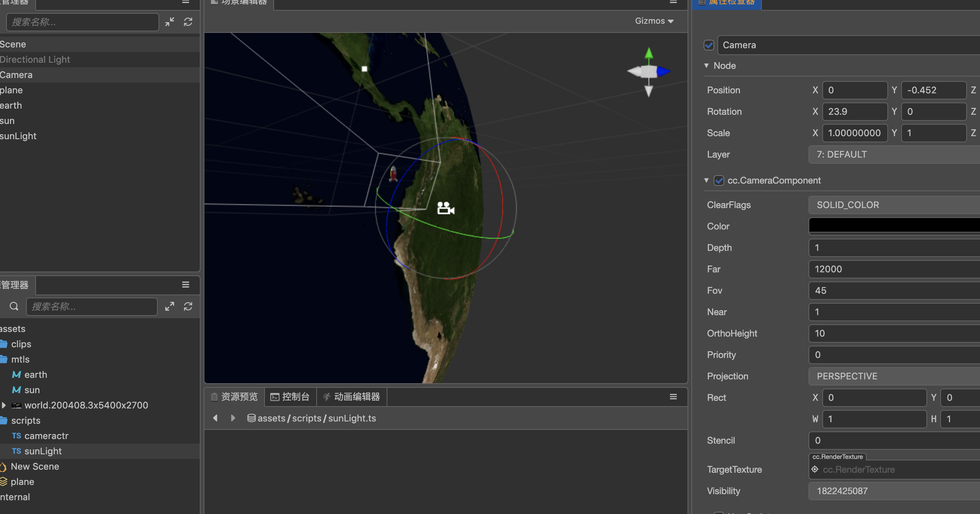
Task: Switch to 控制台 console tab
Action: [291, 397]
